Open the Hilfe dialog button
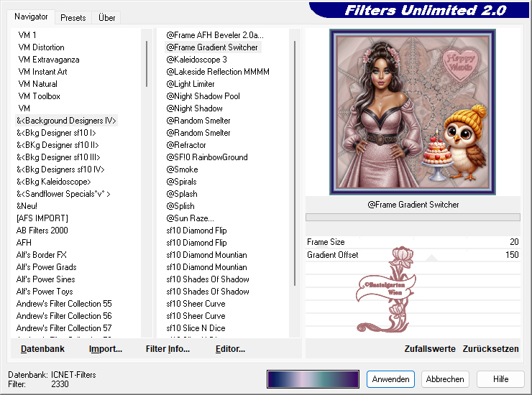 500,379
